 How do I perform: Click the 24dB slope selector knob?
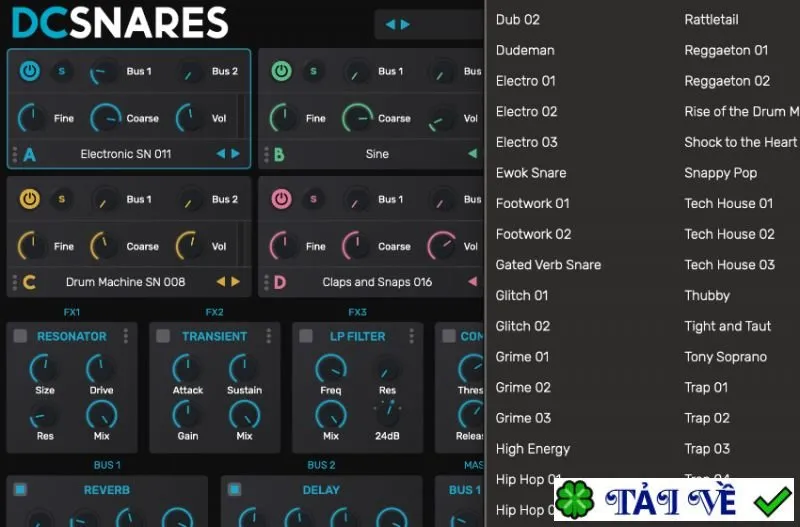[388, 414]
